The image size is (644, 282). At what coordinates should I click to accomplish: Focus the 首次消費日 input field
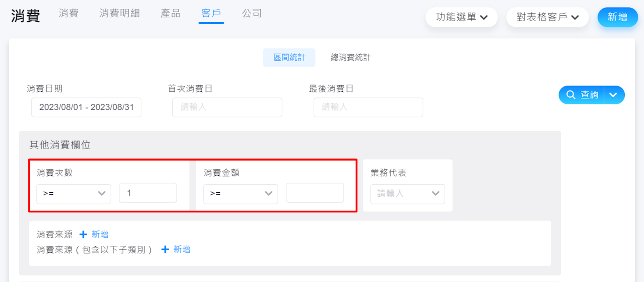[227, 107]
